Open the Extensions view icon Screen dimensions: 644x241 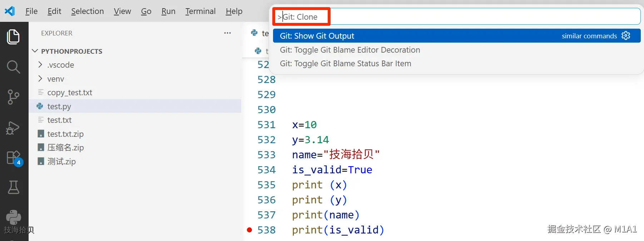14,158
